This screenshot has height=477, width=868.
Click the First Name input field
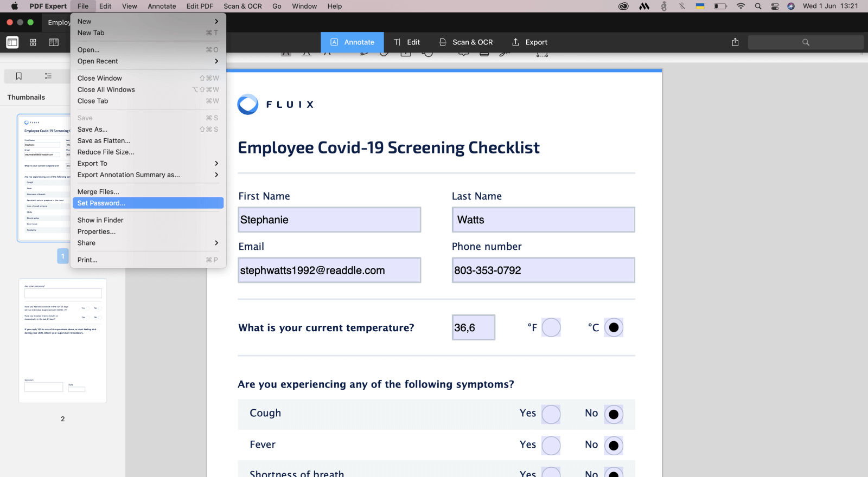pos(329,220)
